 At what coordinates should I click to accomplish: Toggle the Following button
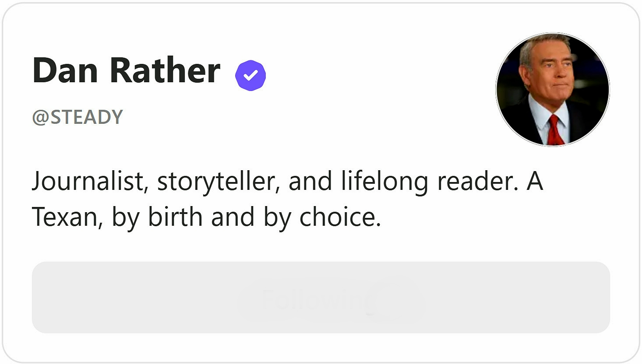point(321,297)
